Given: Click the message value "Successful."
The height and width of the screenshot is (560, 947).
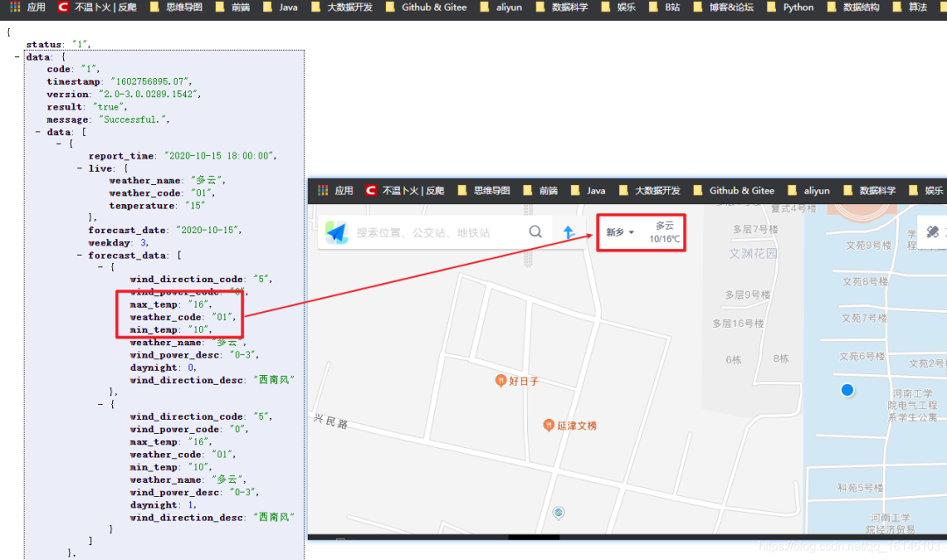Looking at the screenshot, I should click(132, 119).
